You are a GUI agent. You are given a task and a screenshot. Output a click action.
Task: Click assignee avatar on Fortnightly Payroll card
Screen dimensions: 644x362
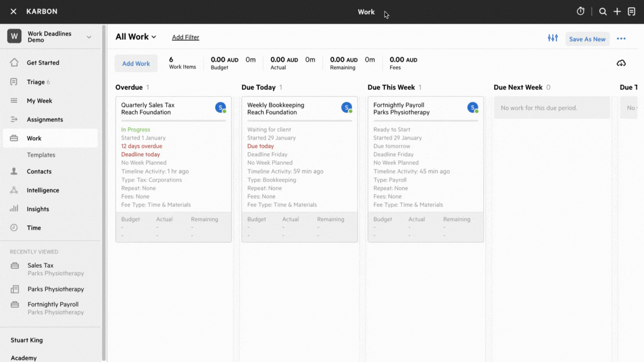click(x=473, y=107)
